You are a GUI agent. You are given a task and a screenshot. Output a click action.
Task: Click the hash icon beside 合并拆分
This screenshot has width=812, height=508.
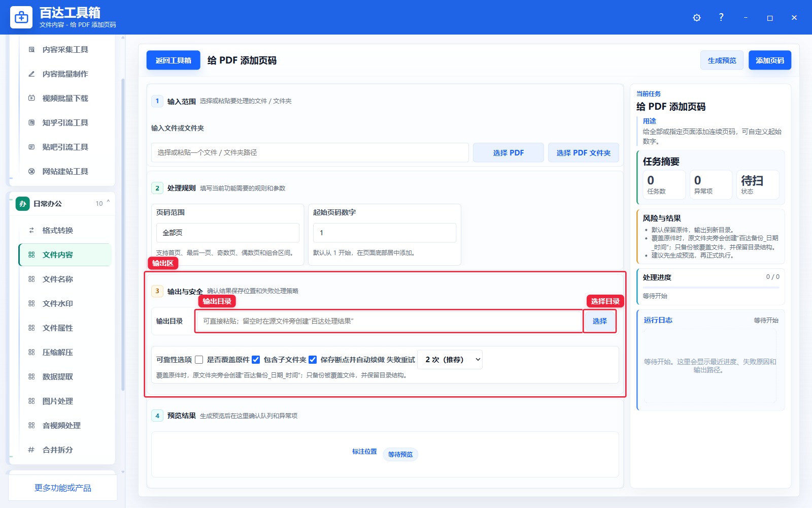coord(31,450)
